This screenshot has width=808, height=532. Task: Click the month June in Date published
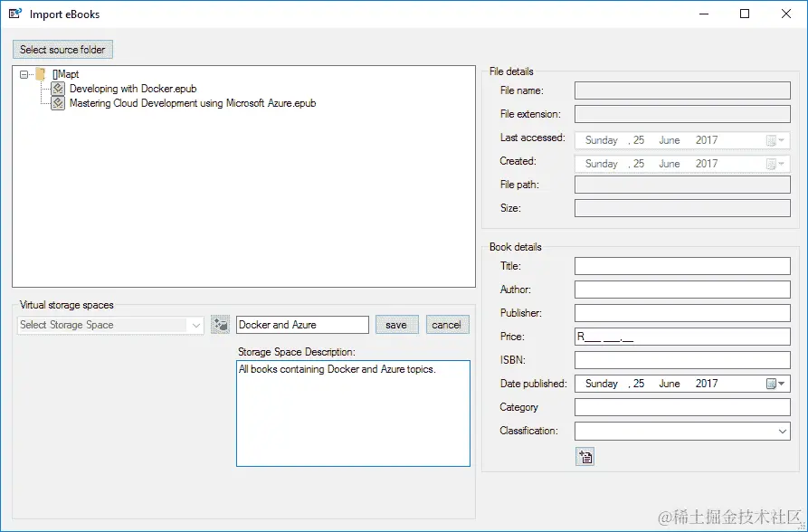pos(670,384)
